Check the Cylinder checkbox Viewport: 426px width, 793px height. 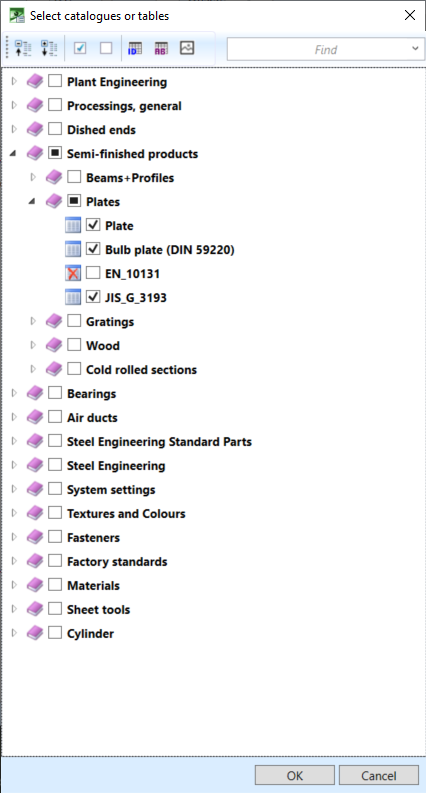pos(55,633)
